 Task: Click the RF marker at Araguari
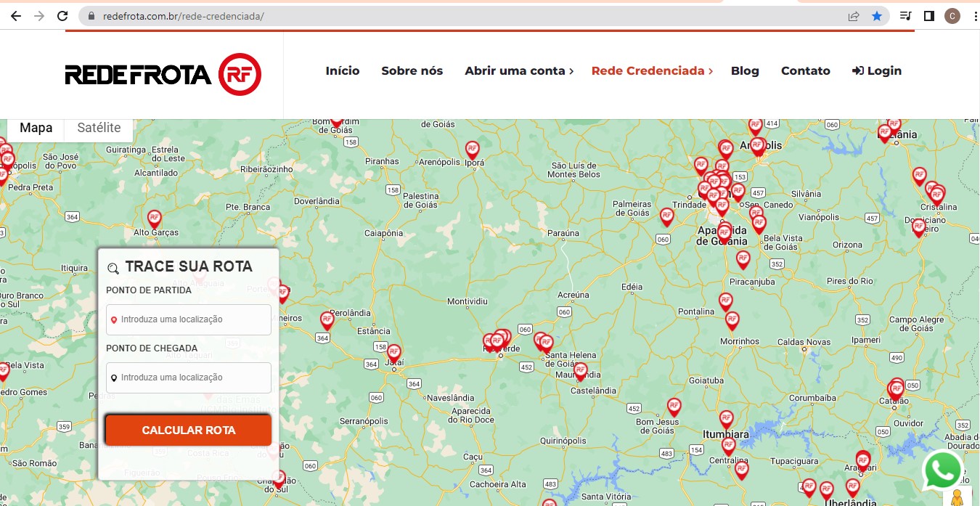click(862, 462)
